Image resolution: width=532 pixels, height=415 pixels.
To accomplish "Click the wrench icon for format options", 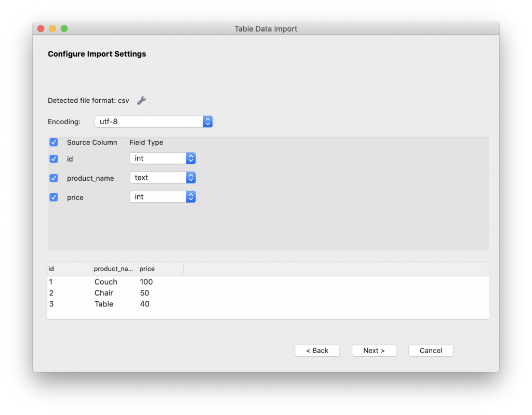I will [x=141, y=100].
